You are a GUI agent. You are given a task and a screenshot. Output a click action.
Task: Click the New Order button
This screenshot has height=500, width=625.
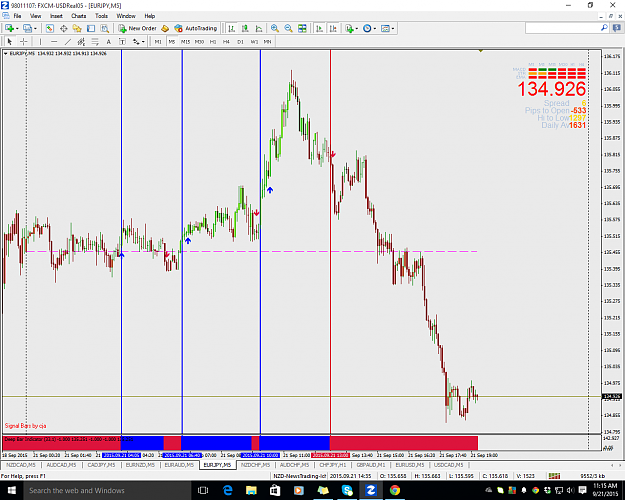[x=138, y=28]
